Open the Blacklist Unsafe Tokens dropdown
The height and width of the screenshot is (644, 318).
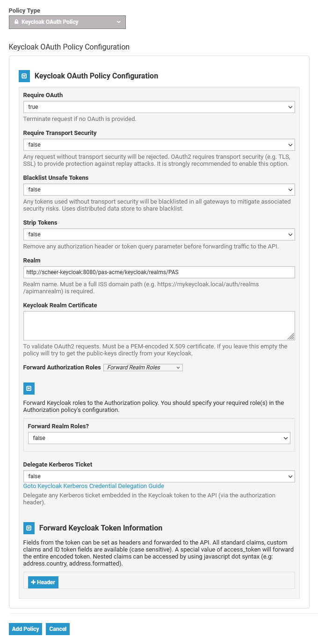pyautogui.click(x=159, y=190)
